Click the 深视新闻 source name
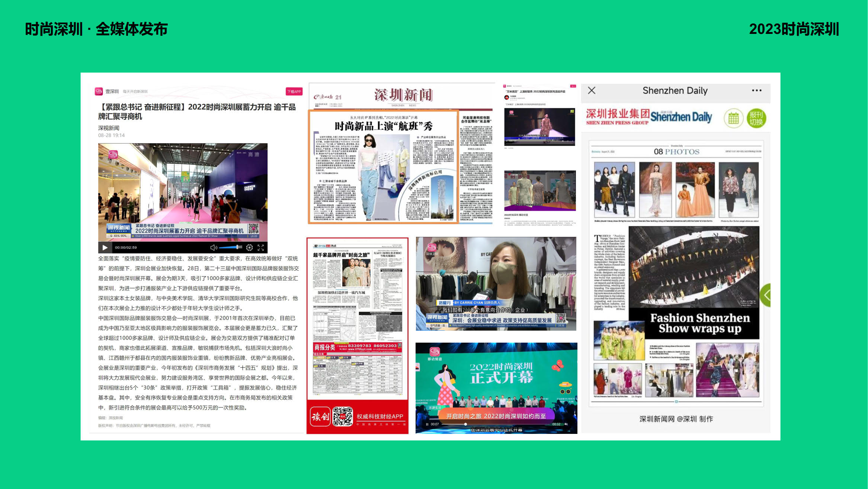The width and height of the screenshot is (868, 489). point(109,128)
